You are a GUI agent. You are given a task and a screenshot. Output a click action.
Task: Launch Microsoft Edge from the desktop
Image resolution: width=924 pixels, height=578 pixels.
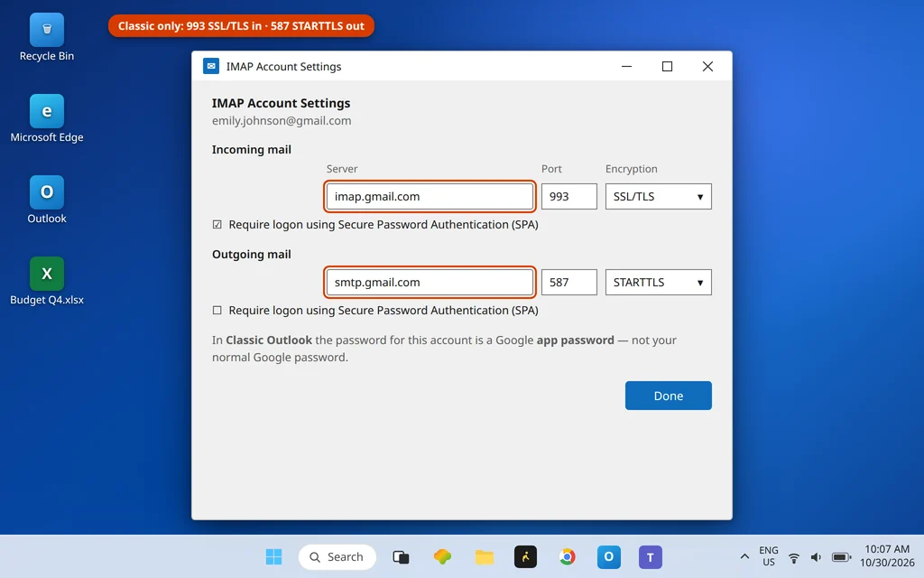tap(47, 118)
